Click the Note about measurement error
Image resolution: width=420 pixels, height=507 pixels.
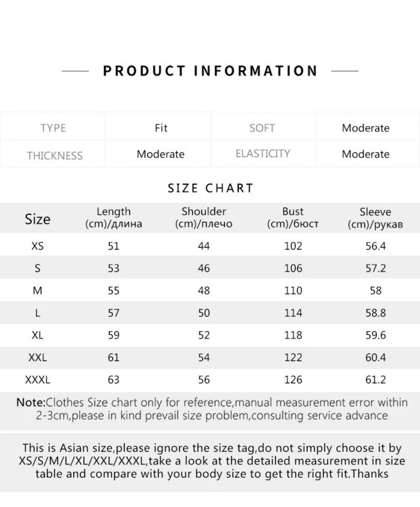pyautogui.click(x=212, y=409)
